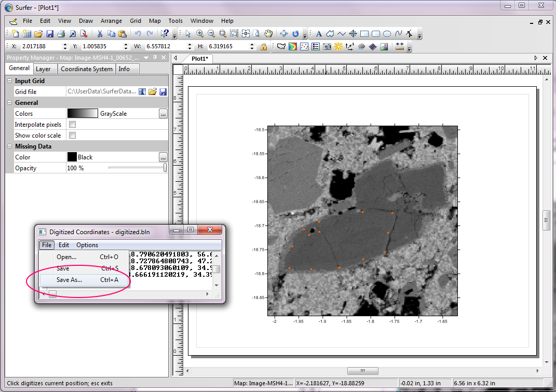Check the Show color scale box
Screen dimensions: 556x392
pos(73,136)
